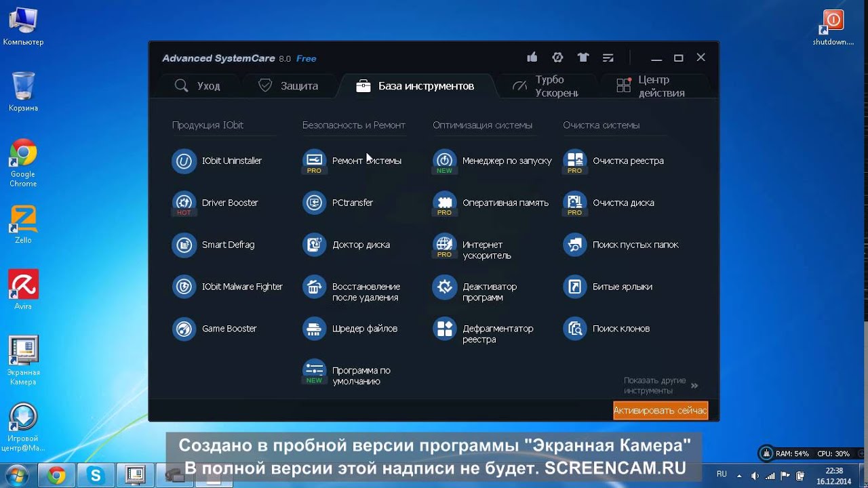This screenshot has width=868, height=488.
Task: Click the gear-shaped icon in the title bar
Action: [557, 58]
